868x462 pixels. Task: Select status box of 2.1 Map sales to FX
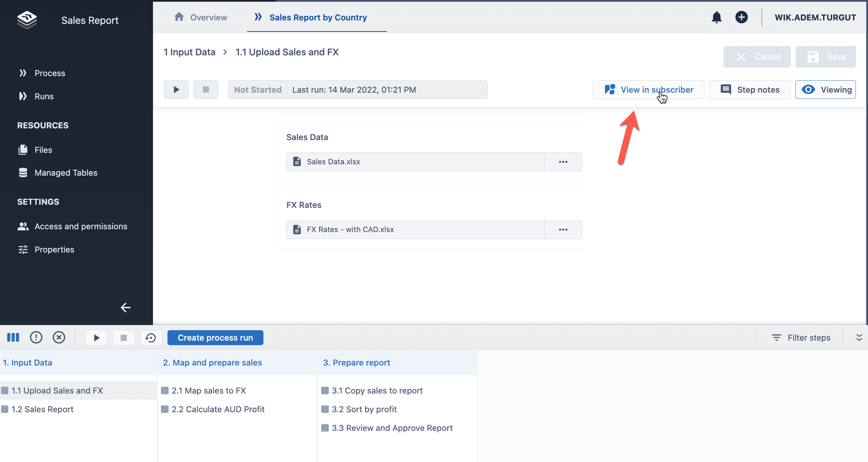pos(165,391)
